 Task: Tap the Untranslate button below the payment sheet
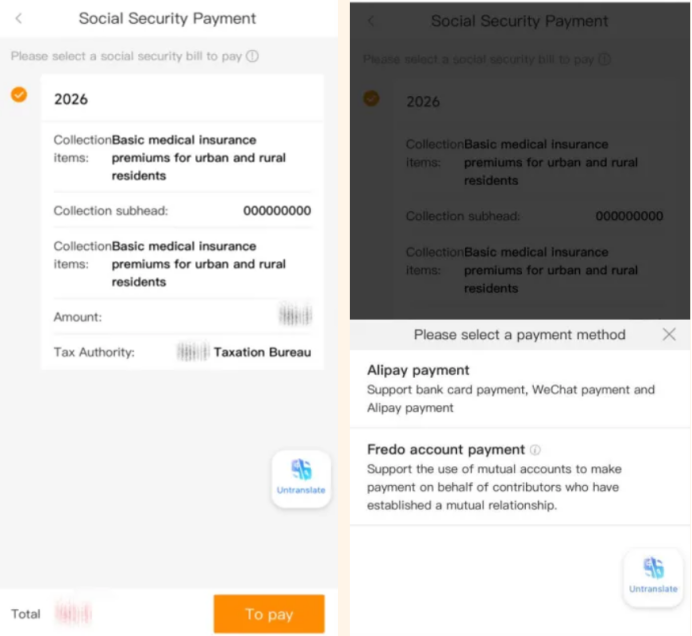tap(653, 577)
